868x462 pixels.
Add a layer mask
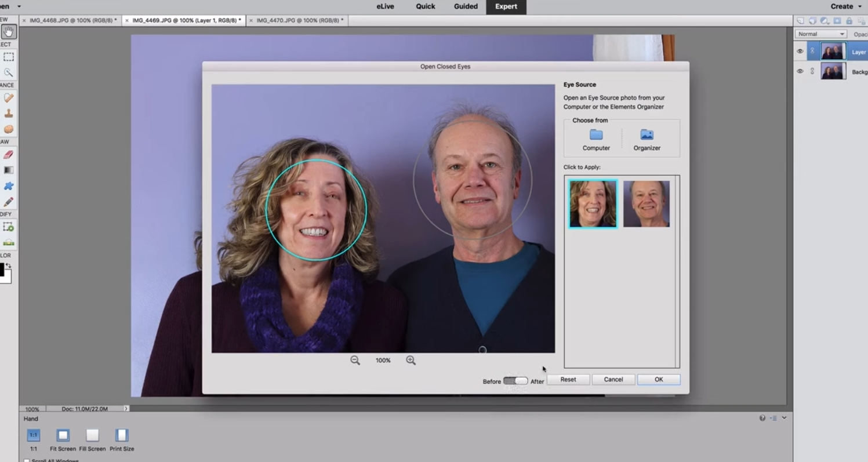point(837,21)
